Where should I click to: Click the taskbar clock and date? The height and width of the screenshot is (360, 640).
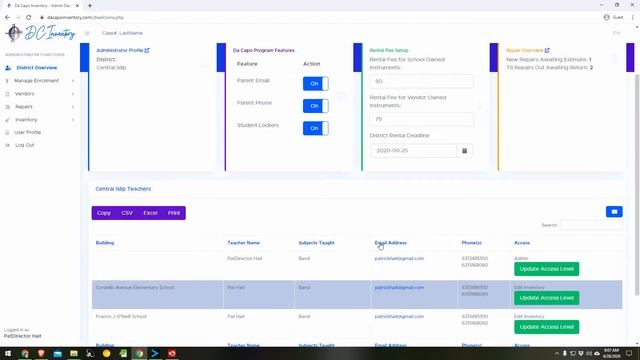611,353
